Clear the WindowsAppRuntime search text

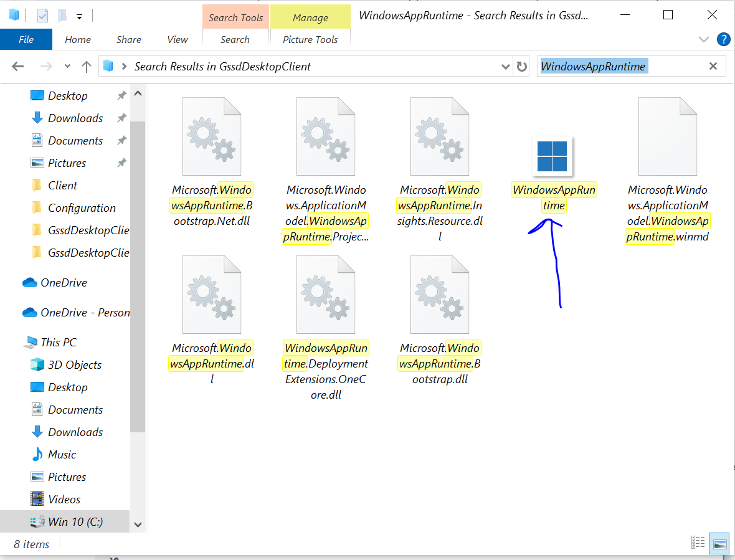(x=713, y=67)
